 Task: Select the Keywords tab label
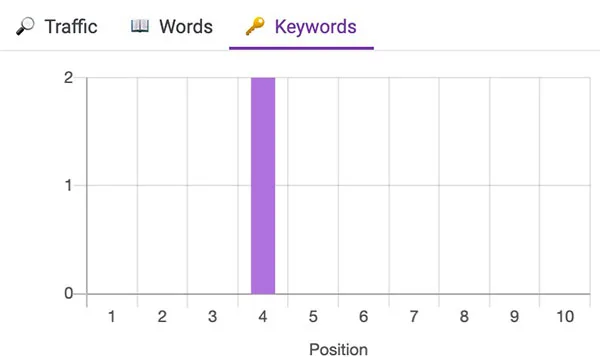(315, 27)
